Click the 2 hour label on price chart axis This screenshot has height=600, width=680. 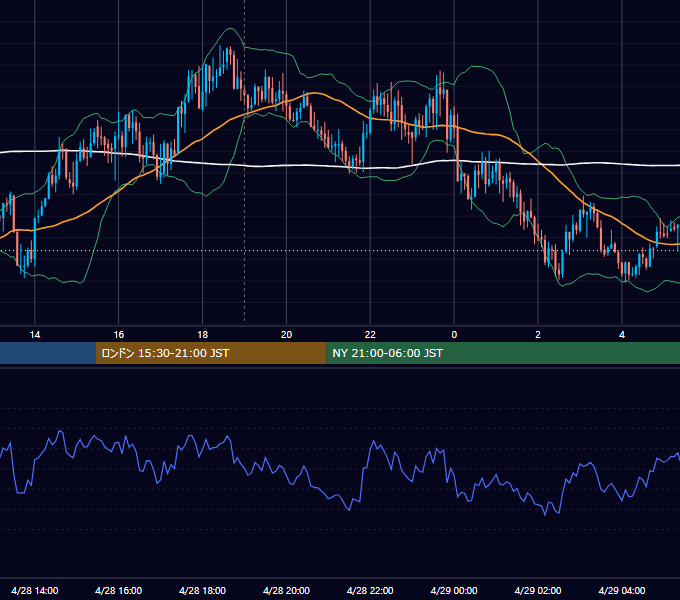click(538, 335)
